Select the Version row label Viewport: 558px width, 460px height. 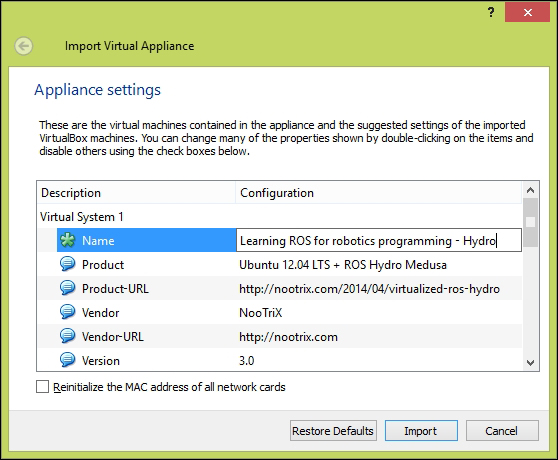[x=101, y=360]
